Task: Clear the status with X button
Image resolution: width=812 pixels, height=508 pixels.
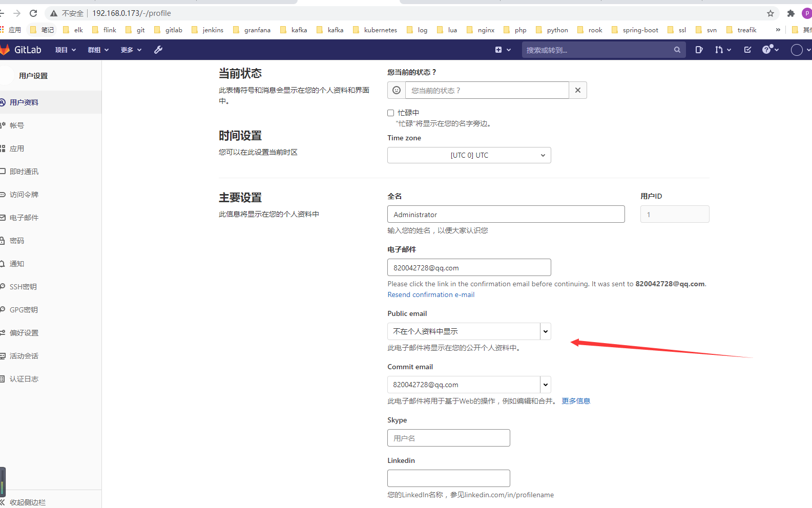Action: [x=578, y=90]
